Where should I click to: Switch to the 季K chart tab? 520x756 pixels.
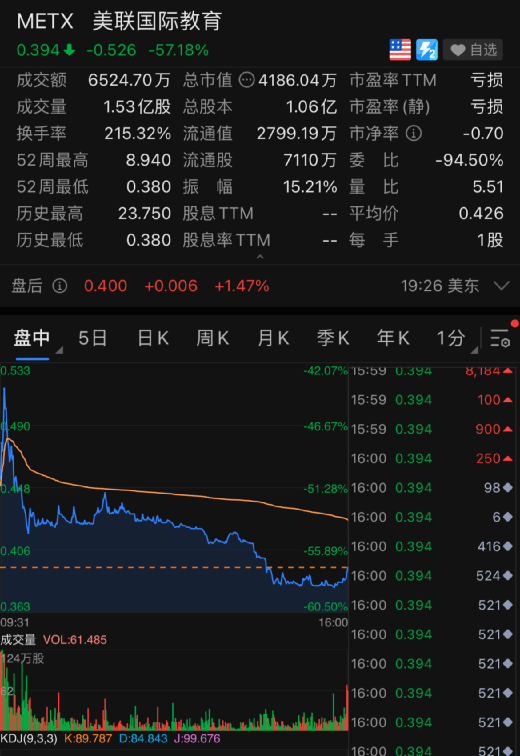click(x=333, y=338)
